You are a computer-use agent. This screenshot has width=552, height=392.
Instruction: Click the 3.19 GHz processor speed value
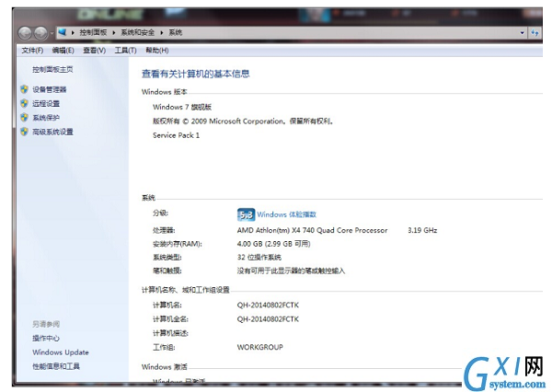coord(422,230)
